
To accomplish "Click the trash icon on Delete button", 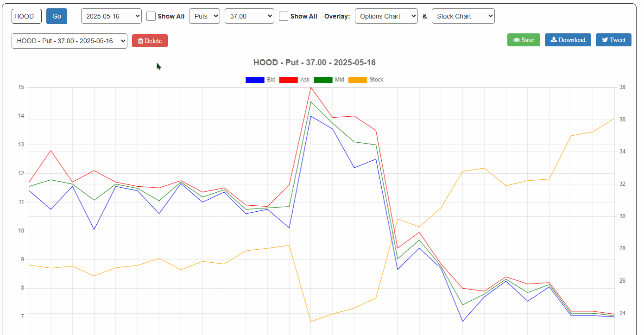I will coord(140,41).
